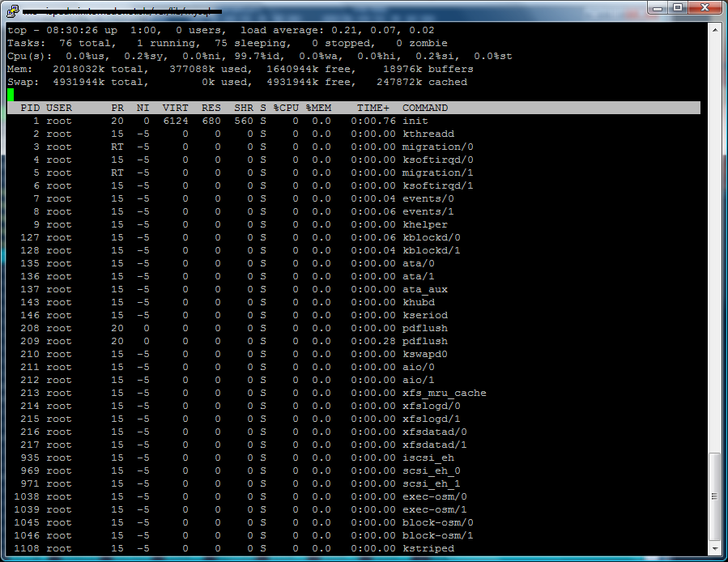Viewport: 728px width, 562px height.
Task: Click PID 935 in the list
Action: (x=30, y=458)
